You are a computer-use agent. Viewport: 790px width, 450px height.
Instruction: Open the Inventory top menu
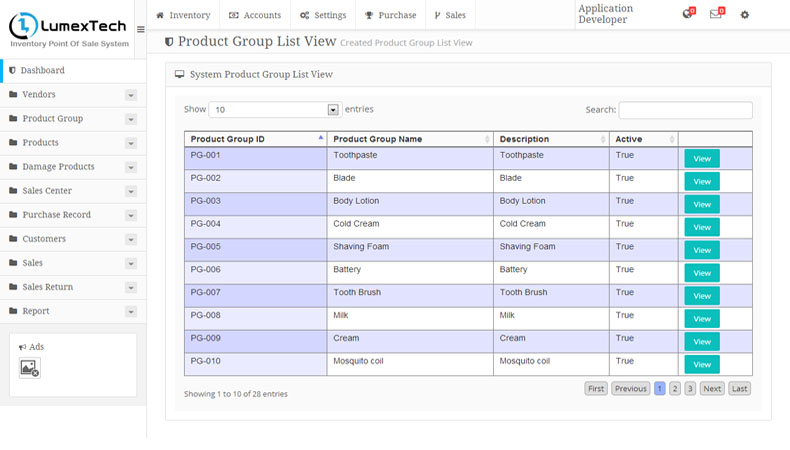pos(183,15)
